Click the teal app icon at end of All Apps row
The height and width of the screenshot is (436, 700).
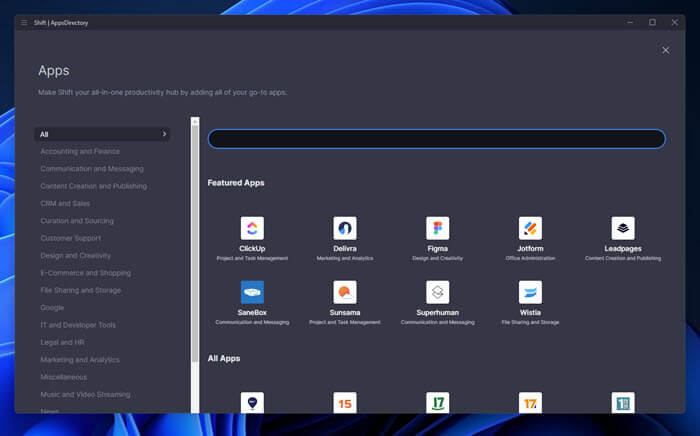[x=623, y=403]
